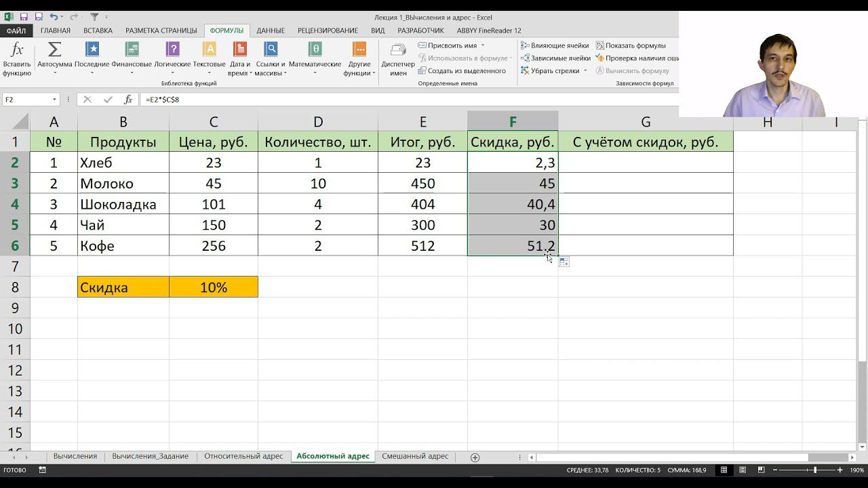Click the filter funnel icon in the Quick Access toolbar
This screenshot has width=868, height=488.
[x=95, y=17]
